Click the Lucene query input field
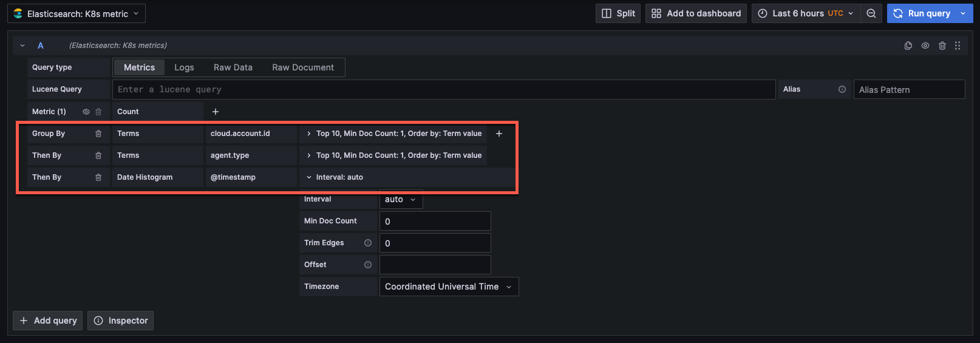Viewport: 980px width, 343px height. pyautogui.click(x=443, y=89)
